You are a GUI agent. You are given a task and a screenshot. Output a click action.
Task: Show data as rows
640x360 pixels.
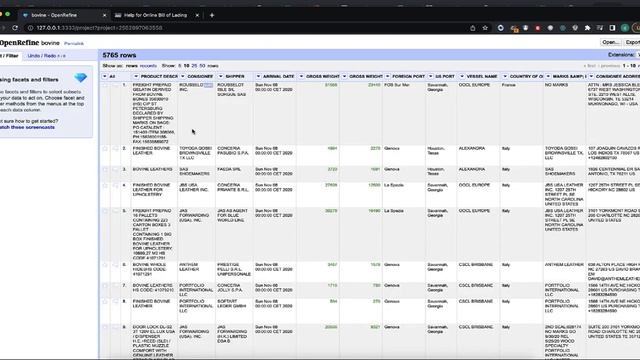[131, 66]
